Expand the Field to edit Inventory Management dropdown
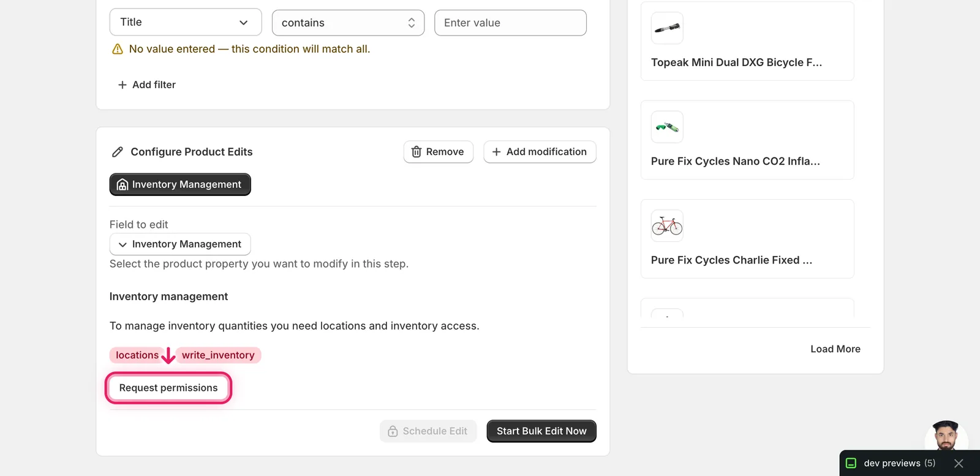The height and width of the screenshot is (476, 980). (x=180, y=244)
